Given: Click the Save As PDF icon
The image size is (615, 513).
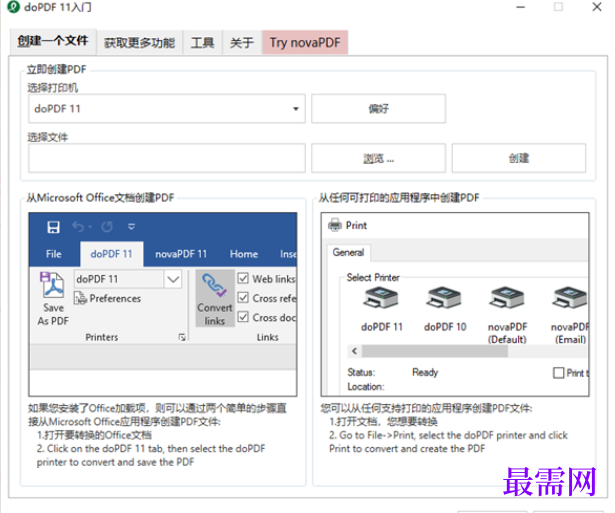Looking at the screenshot, I should tap(53, 286).
